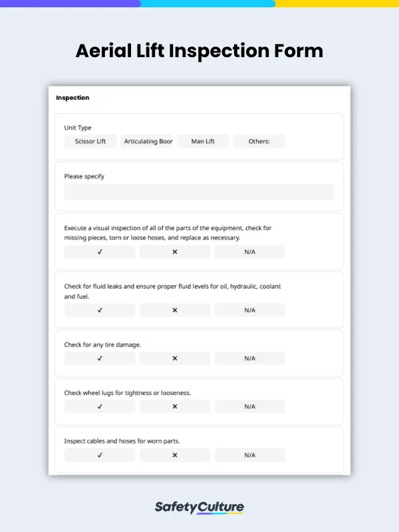
Task: Choose Others for unit type
Action: point(259,141)
